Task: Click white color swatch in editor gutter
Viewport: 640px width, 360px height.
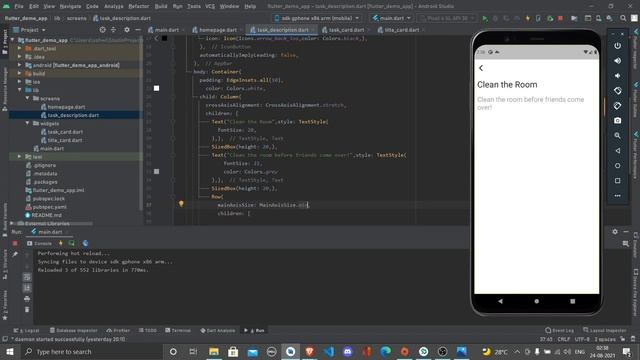Action: tap(156, 88)
